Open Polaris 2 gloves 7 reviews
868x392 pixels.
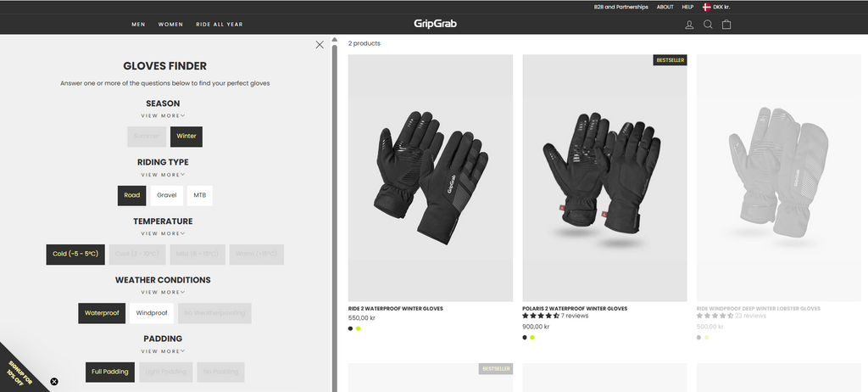pos(555,316)
